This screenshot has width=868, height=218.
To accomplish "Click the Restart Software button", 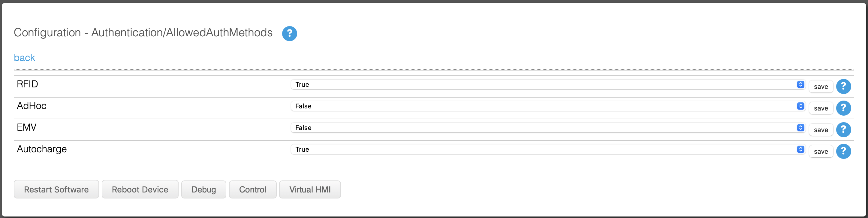I will pos(56,189).
